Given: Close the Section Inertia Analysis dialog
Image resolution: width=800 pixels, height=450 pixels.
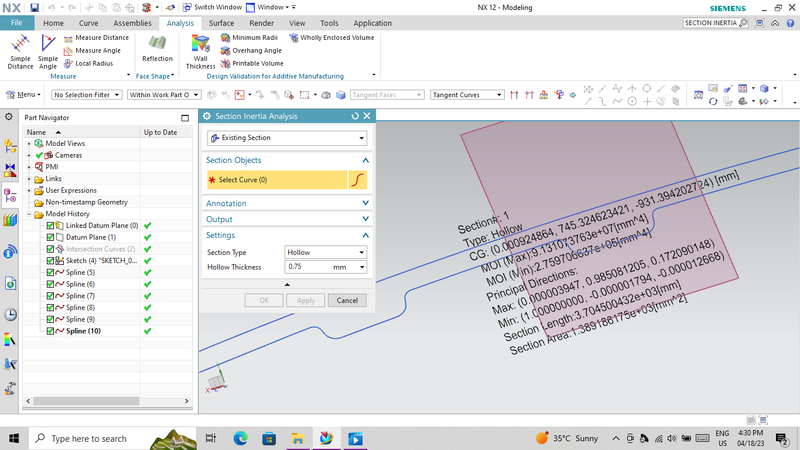Looking at the screenshot, I should pyautogui.click(x=367, y=116).
